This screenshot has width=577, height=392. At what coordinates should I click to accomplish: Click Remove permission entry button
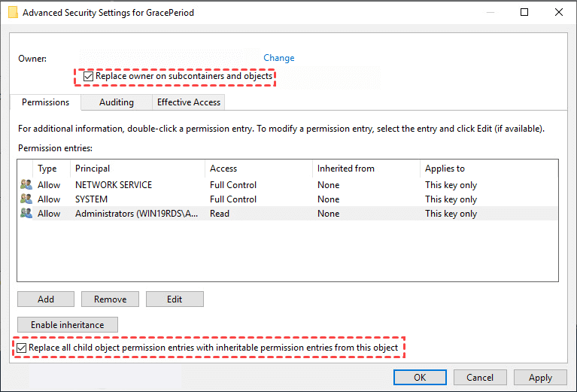(x=110, y=299)
